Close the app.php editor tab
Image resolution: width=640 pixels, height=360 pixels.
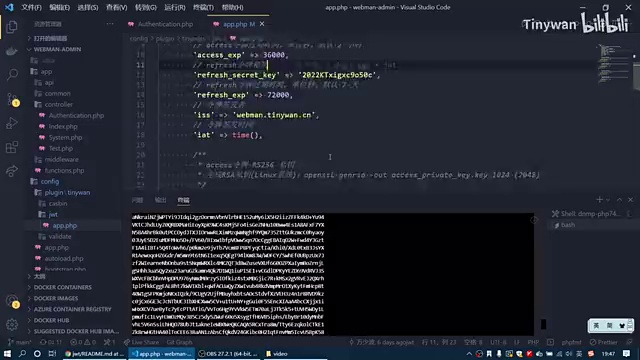point(262,24)
